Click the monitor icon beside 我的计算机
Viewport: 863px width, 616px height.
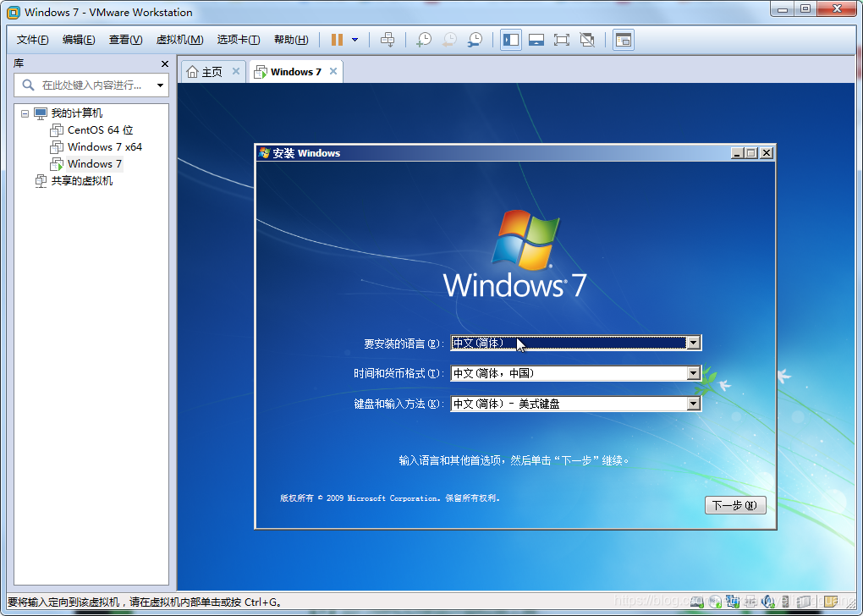point(41,114)
